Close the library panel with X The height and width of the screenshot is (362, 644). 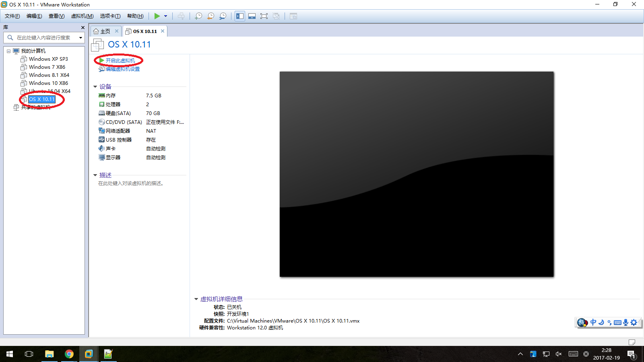[83, 27]
